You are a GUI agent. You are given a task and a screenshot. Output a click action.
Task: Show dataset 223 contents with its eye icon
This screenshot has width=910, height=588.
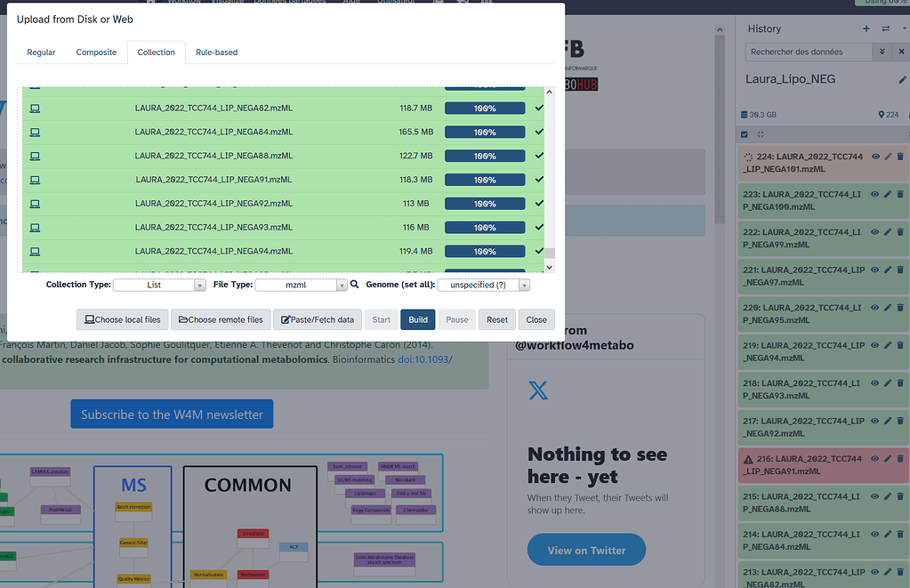click(874, 194)
